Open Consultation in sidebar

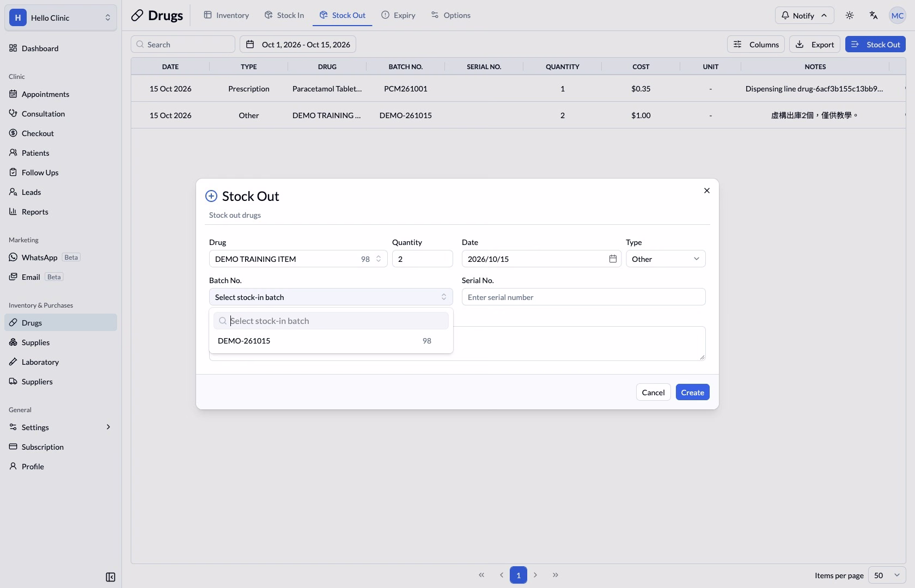pos(60,114)
